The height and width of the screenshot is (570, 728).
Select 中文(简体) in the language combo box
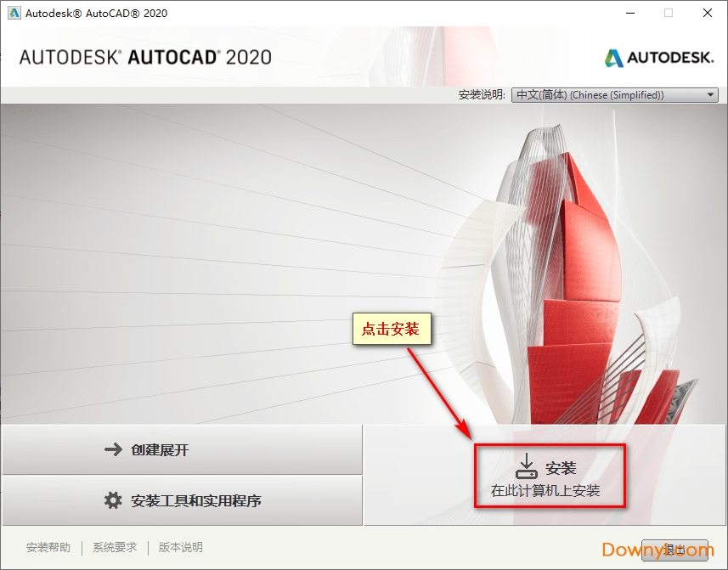pos(603,94)
